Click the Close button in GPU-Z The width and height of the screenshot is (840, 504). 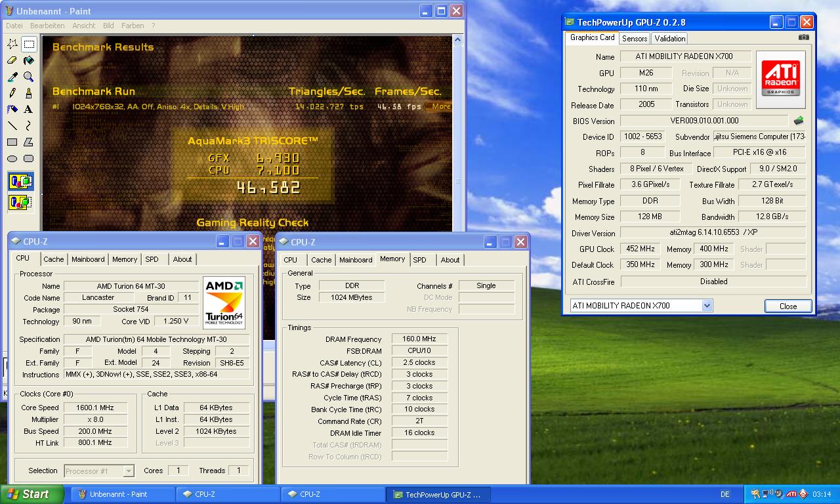(788, 306)
